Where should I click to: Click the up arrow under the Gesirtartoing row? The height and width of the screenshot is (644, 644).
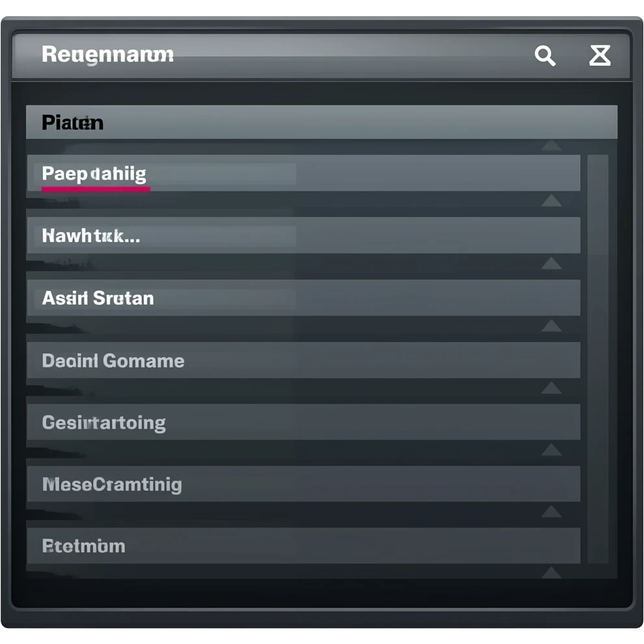pos(551,449)
